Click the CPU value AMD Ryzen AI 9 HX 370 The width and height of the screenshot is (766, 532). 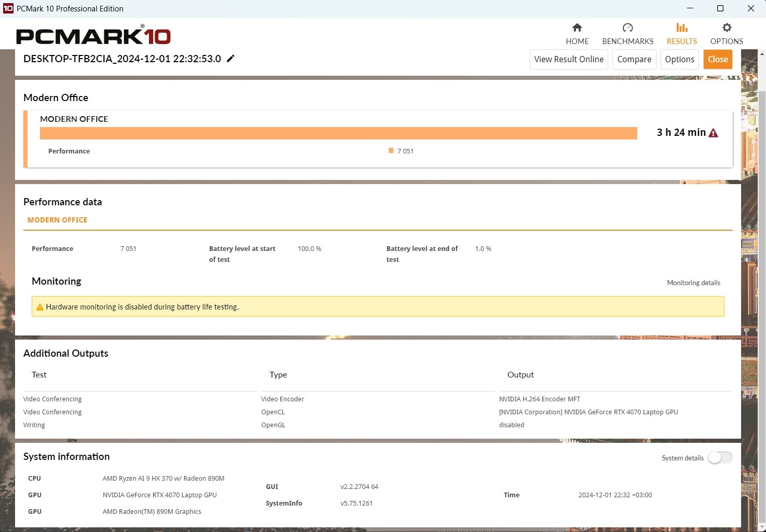point(163,478)
